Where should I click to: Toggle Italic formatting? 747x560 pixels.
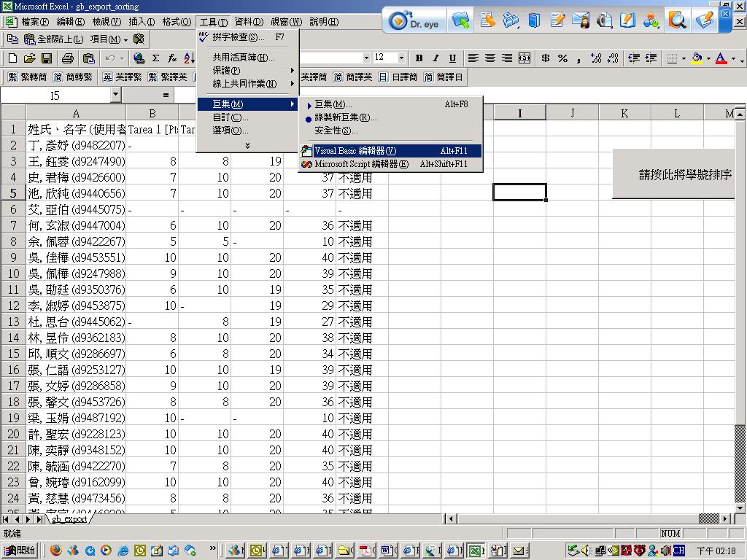(x=436, y=58)
